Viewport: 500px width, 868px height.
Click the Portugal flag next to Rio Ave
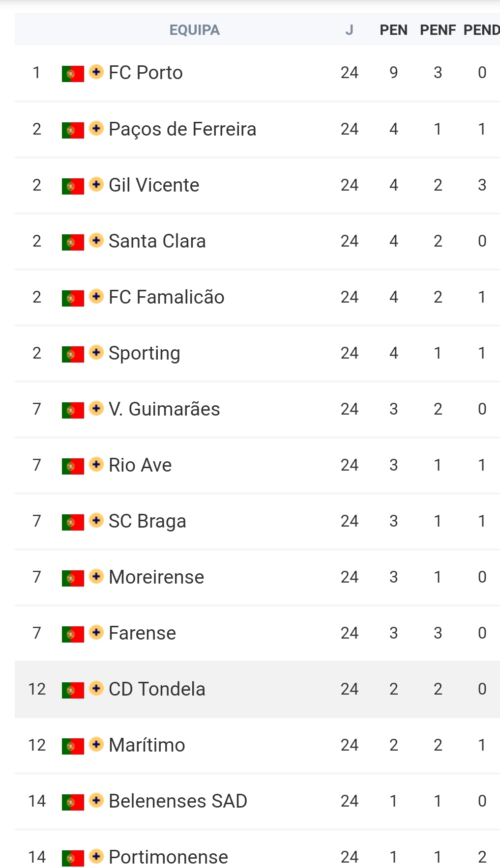[73, 466]
